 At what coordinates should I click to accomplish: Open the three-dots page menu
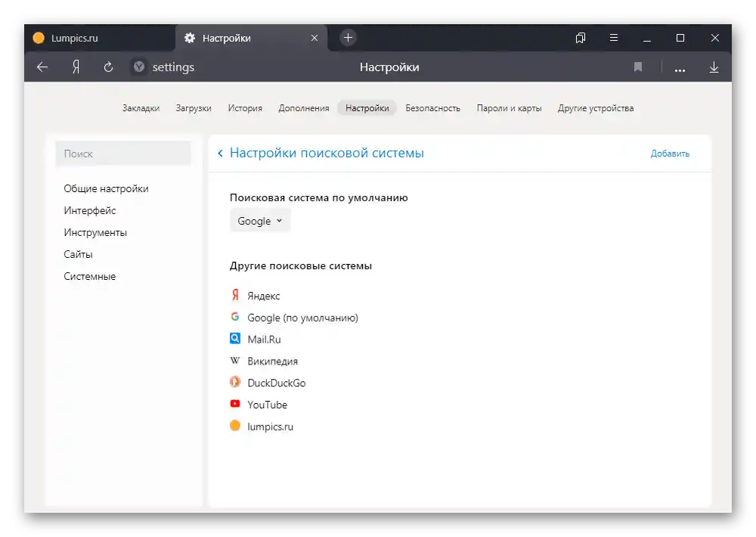click(x=680, y=68)
